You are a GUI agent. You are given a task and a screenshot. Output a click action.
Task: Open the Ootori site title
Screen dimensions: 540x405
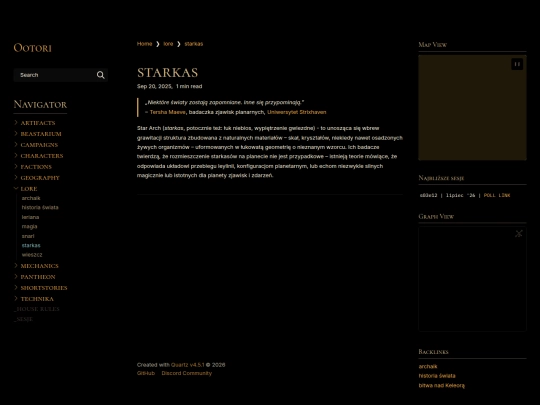pos(33,48)
